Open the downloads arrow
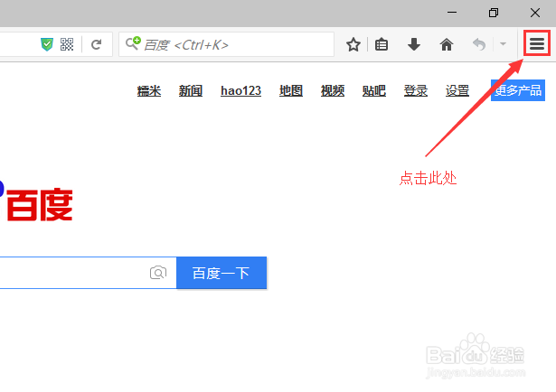Screen dimensions: 556x392 [x=414, y=44]
